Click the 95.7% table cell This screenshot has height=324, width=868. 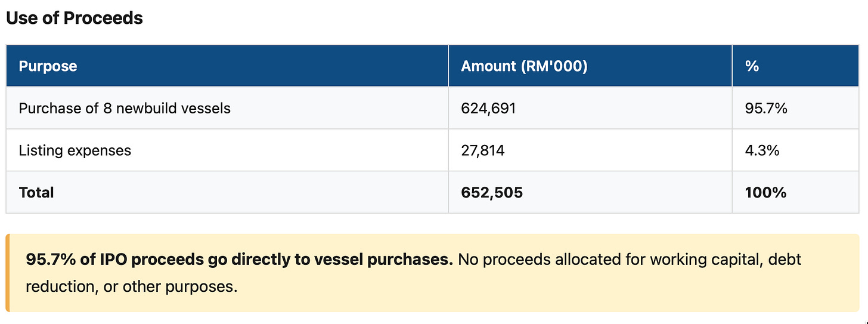766,108
